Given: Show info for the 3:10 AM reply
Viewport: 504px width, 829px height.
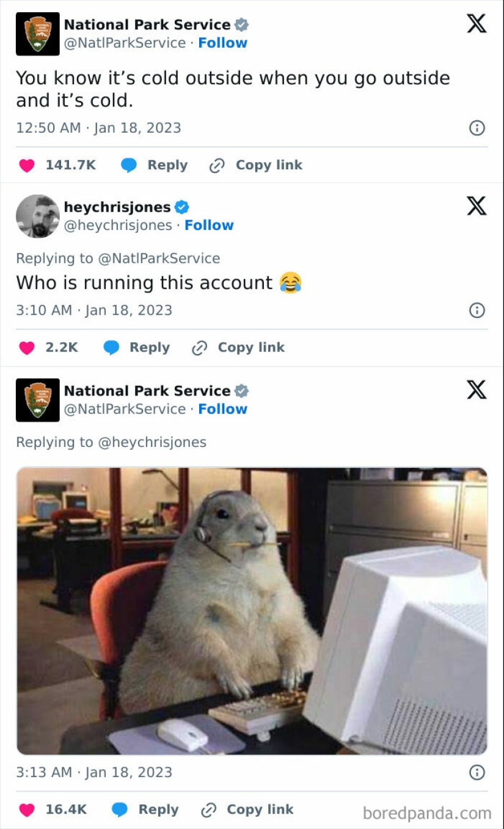Looking at the screenshot, I should pos(477,311).
